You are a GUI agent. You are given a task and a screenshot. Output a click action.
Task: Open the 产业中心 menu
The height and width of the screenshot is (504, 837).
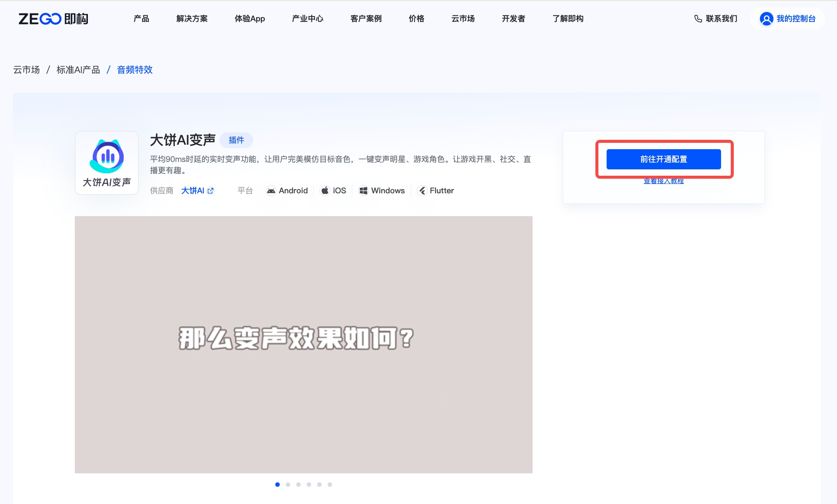coord(307,19)
